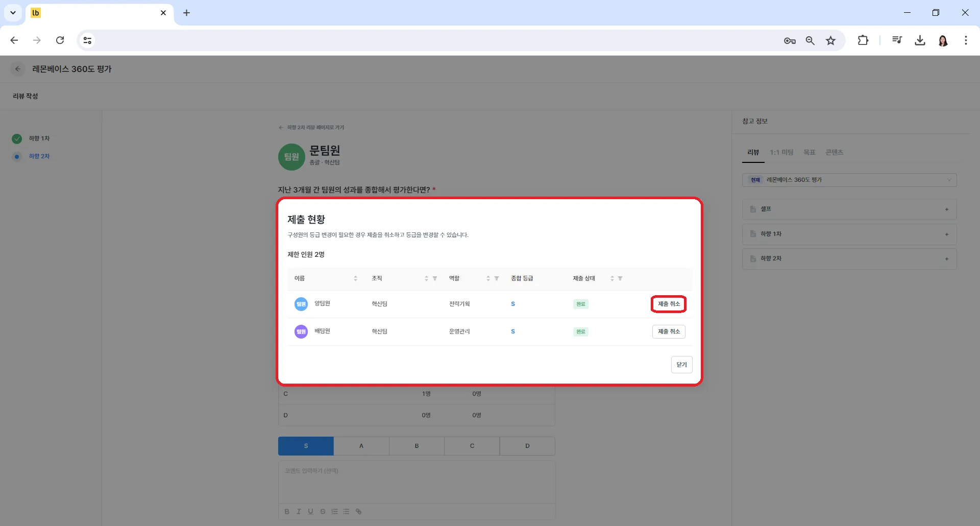Toggle italic in comment editor
Screen dimensions: 980x526
[x=299, y=511]
